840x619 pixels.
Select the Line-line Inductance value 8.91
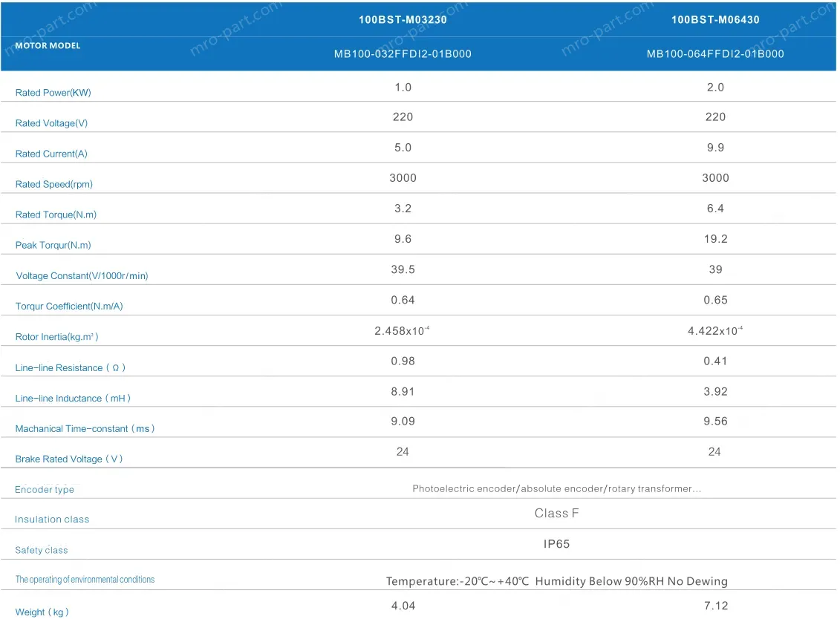click(x=403, y=391)
